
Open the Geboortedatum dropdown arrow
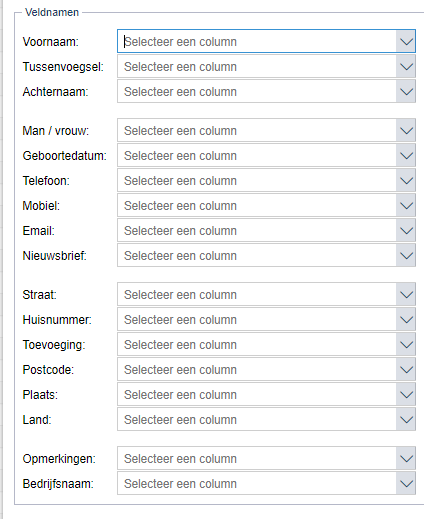[x=406, y=156]
